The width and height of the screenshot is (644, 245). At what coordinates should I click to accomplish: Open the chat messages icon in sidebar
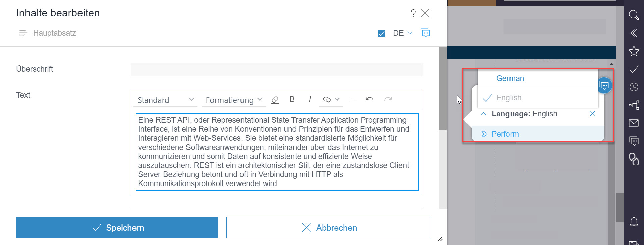[x=634, y=141]
